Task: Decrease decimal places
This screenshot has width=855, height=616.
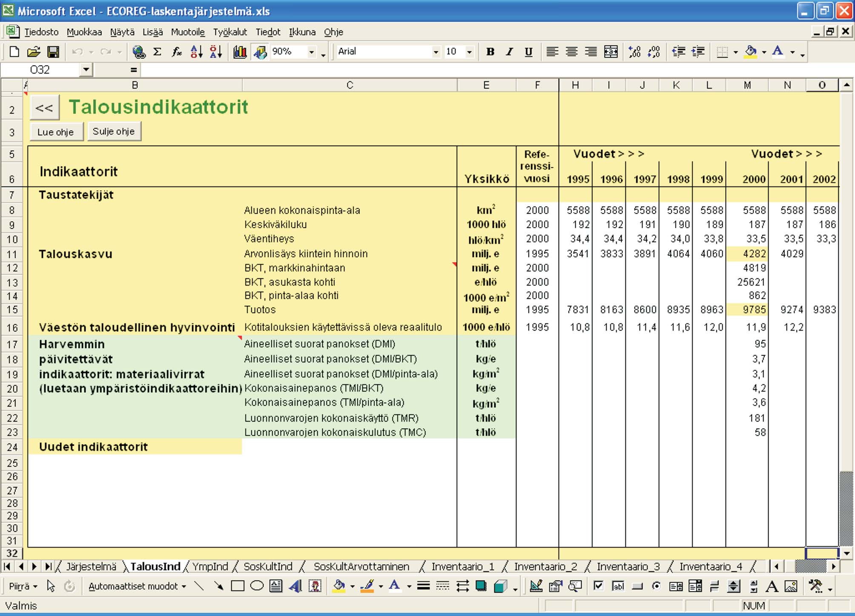Action: [654, 52]
